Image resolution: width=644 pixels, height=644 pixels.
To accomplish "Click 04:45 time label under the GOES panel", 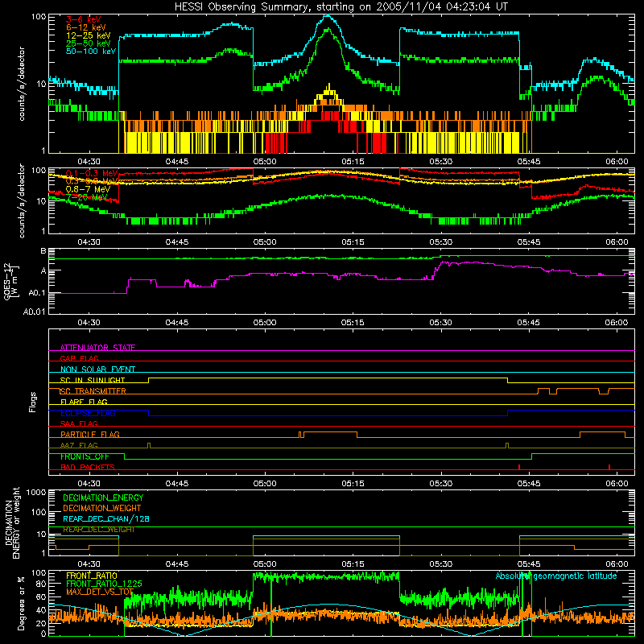I will (177, 323).
